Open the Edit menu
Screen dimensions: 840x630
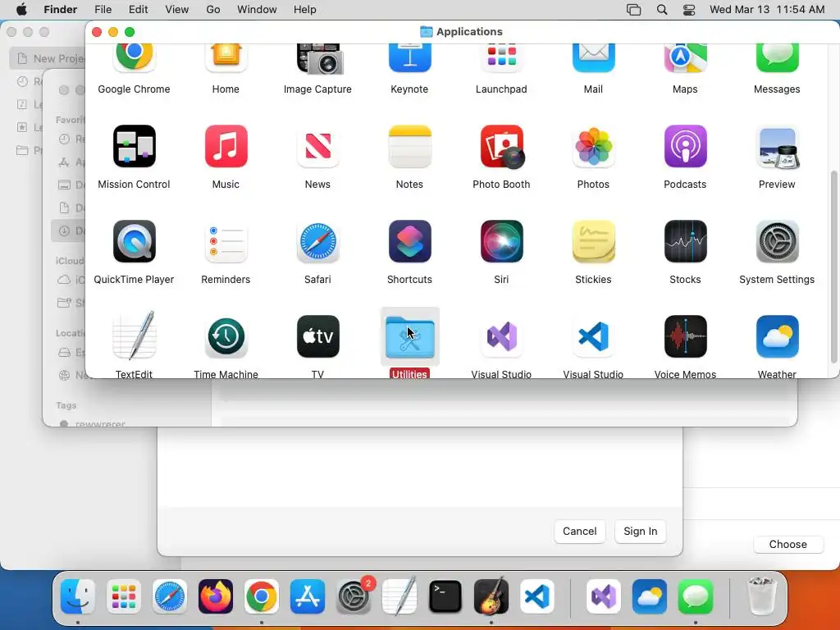coord(138,10)
